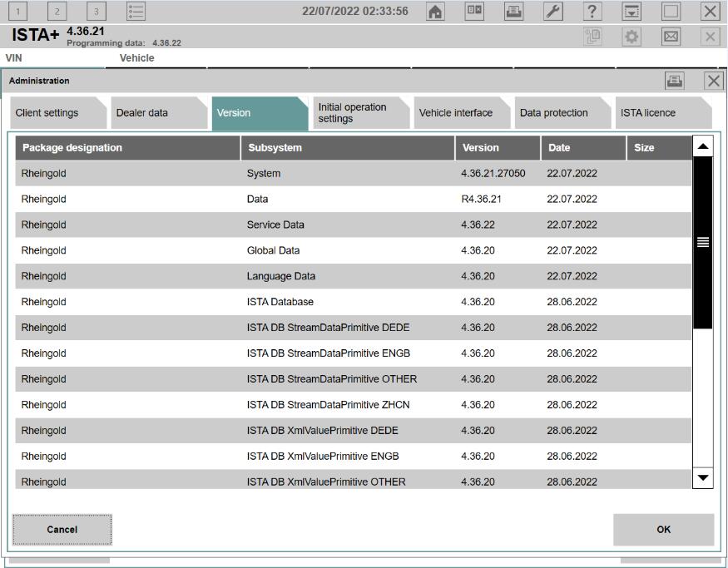Select 'ISTA DB XmlValuePrimitive ENGB' cell
The height and width of the screenshot is (568, 728).
tap(323, 457)
